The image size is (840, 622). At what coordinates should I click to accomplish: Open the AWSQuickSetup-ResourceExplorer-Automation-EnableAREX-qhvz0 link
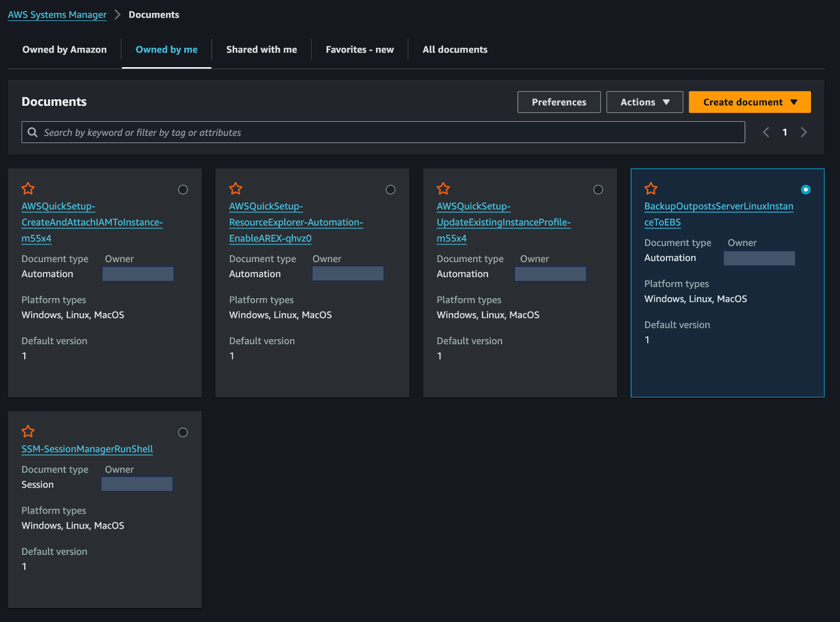296,222
